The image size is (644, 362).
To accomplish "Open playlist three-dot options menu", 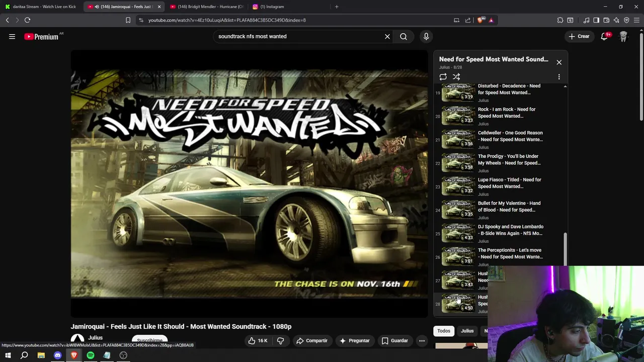I will (559, 77).
